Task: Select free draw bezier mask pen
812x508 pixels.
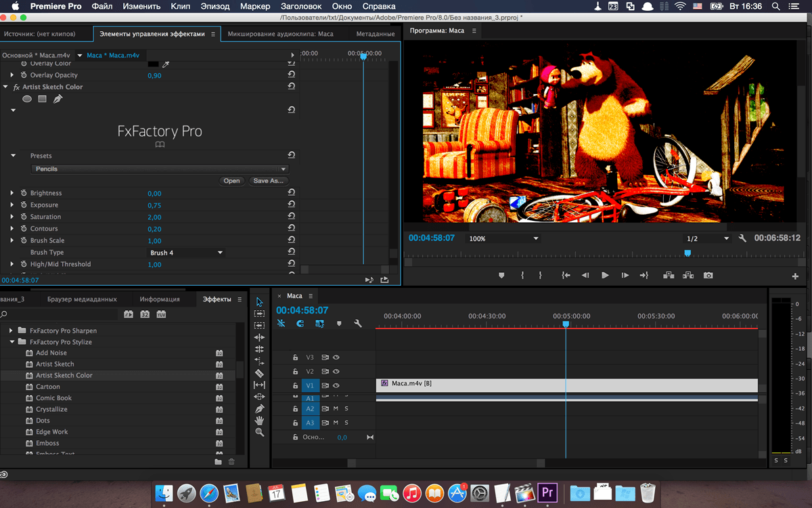Action: pos(58,99)
